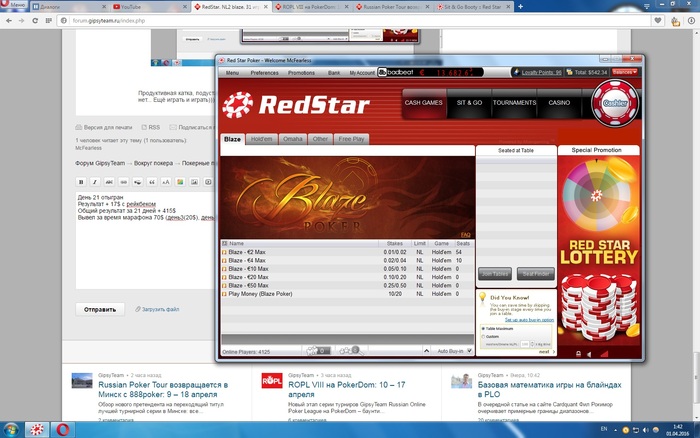Image resolution: width=700 pixels, height=438 pixels.
Task: Open My Account menu in RedStar
Action: coord(362,73)
